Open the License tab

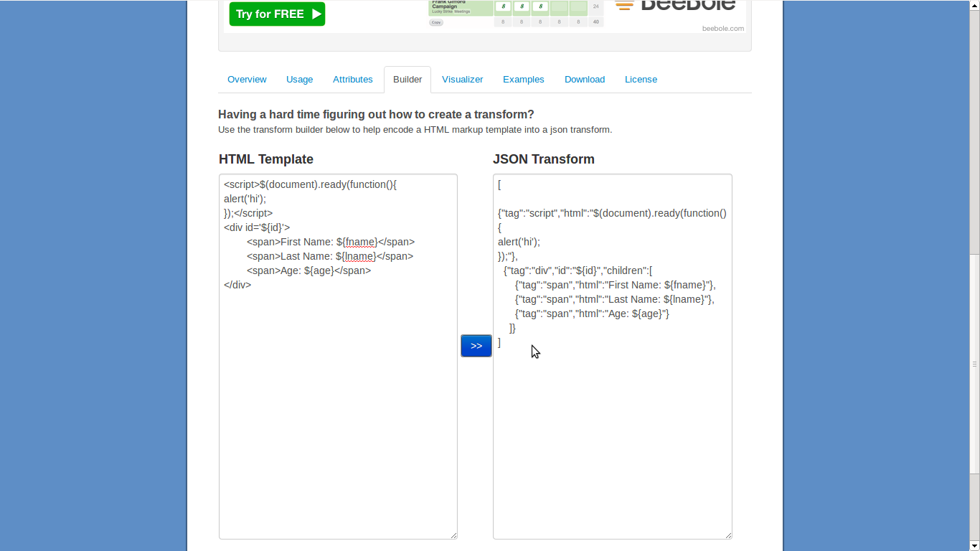click(641, 80)
